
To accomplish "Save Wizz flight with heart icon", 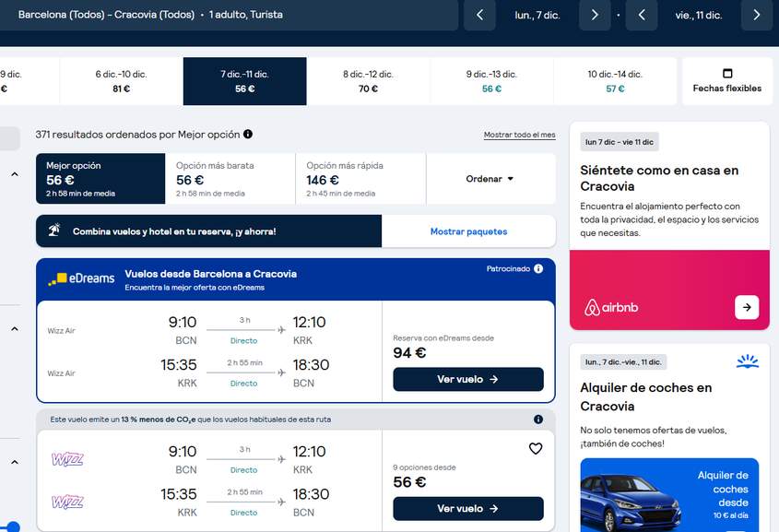I will pyautogui.click(x=536, y=448).
